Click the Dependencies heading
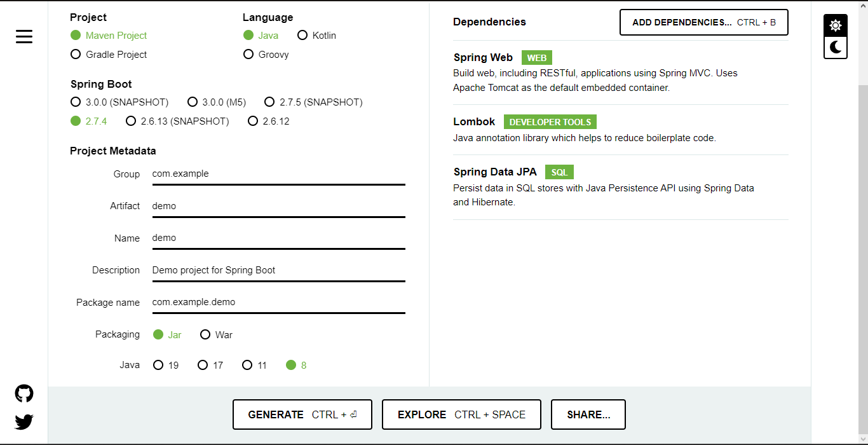868x445 pixels. (x=489, y=22)
